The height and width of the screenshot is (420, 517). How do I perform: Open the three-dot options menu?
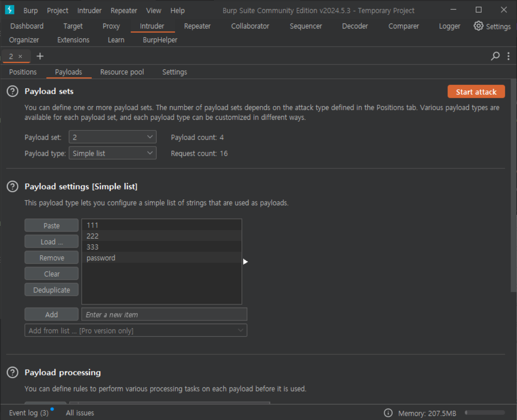[508, 56]
